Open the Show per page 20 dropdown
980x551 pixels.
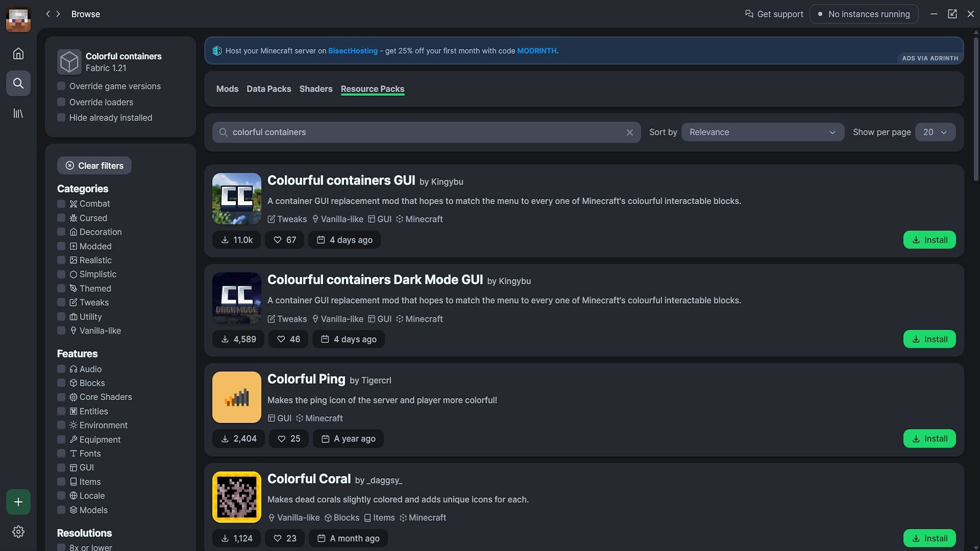935,132
